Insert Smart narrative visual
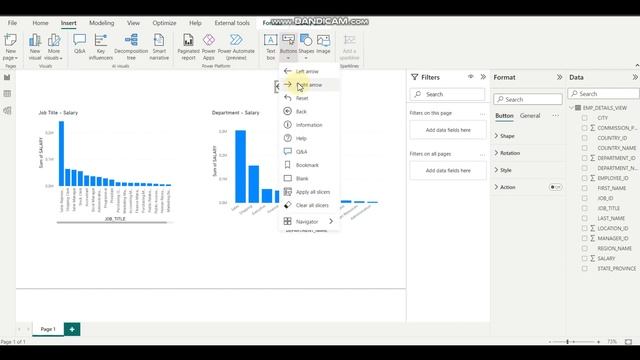 coord(159,47)
